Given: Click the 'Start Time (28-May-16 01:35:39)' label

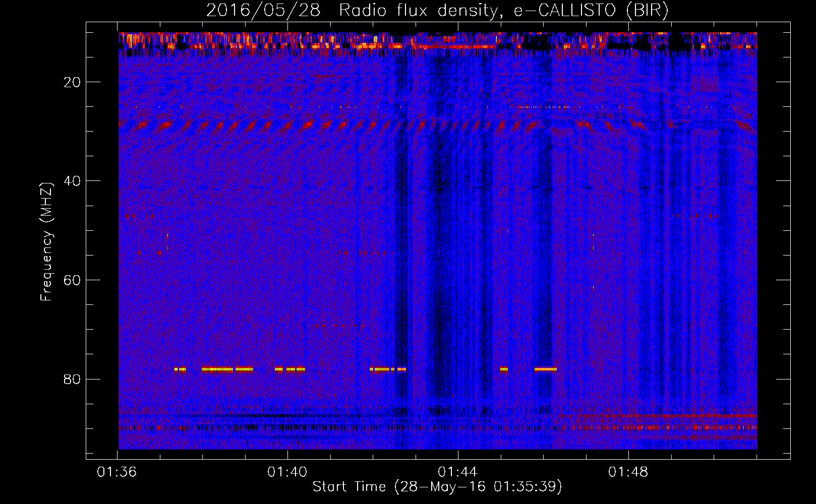Looking at the screenshot, I should pyautogui.click(x=437, y=487).
